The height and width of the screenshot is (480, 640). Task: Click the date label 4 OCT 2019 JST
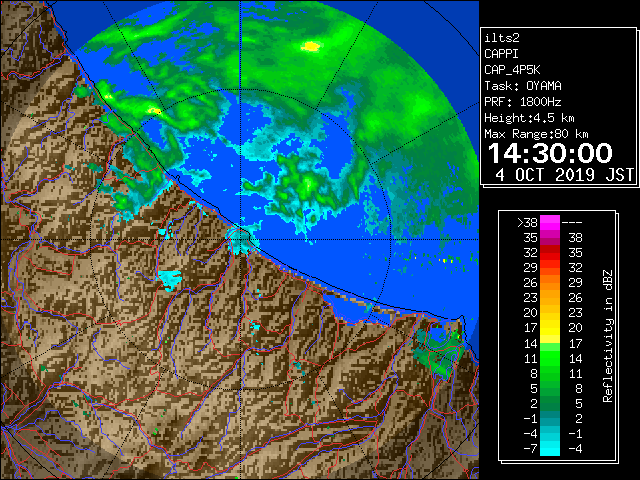(x=564, y=175)
